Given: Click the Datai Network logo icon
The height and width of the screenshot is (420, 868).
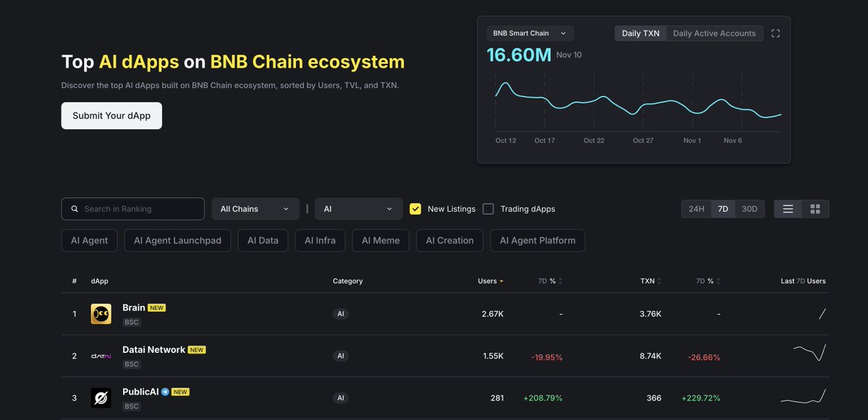Looking at the screenshot, I should (101, 355).
